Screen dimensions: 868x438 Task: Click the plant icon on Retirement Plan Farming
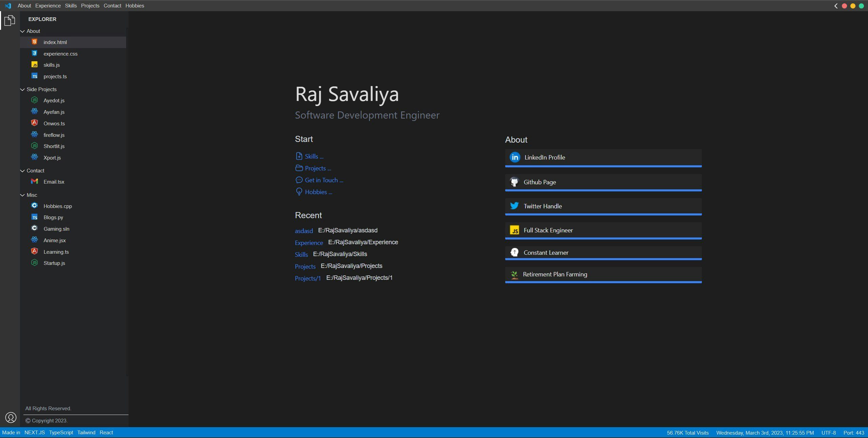(514, 275)
